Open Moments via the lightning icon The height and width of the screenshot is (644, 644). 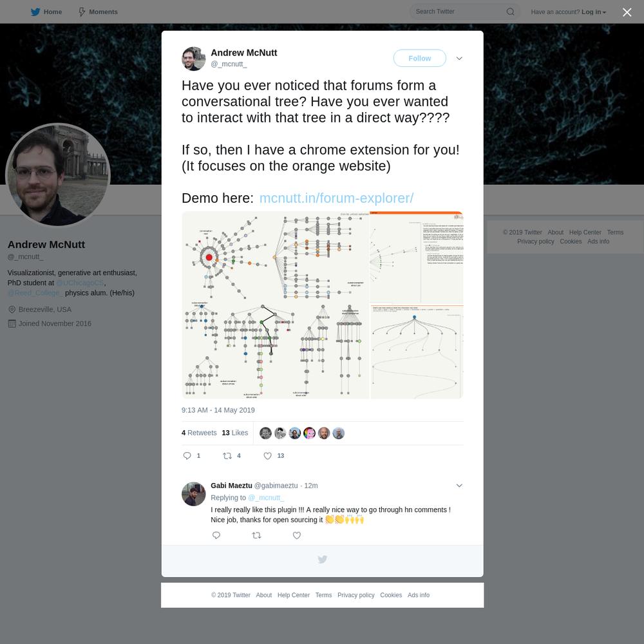point(82,12)
